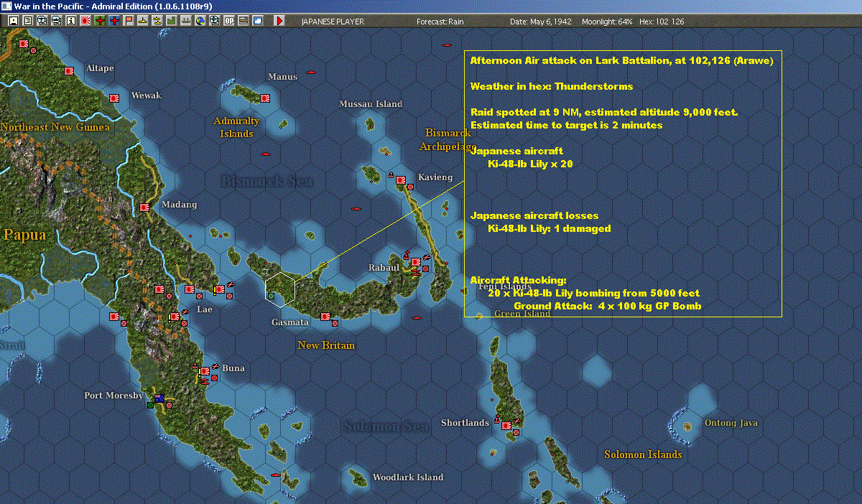
Task: Click the green Arawe unit marker in highlighted hex
Action: (271, 295)
